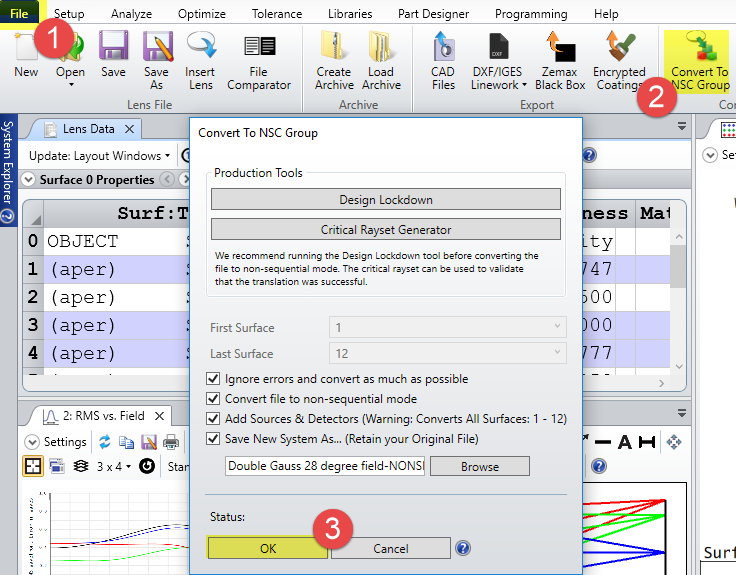This screenshot has width=736, height=575.
Task: Uncheck Save New System As checkbox
Action: [213, 438]
